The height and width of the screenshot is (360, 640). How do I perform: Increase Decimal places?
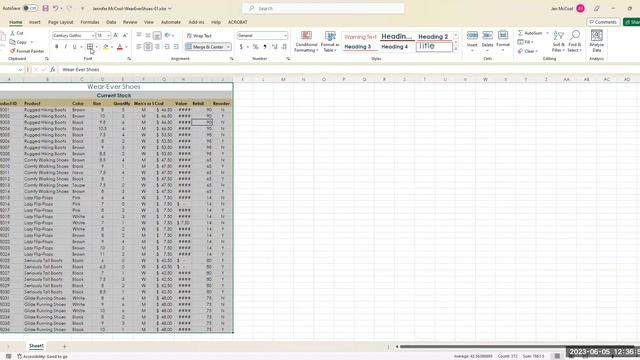(x=275, y=47)
